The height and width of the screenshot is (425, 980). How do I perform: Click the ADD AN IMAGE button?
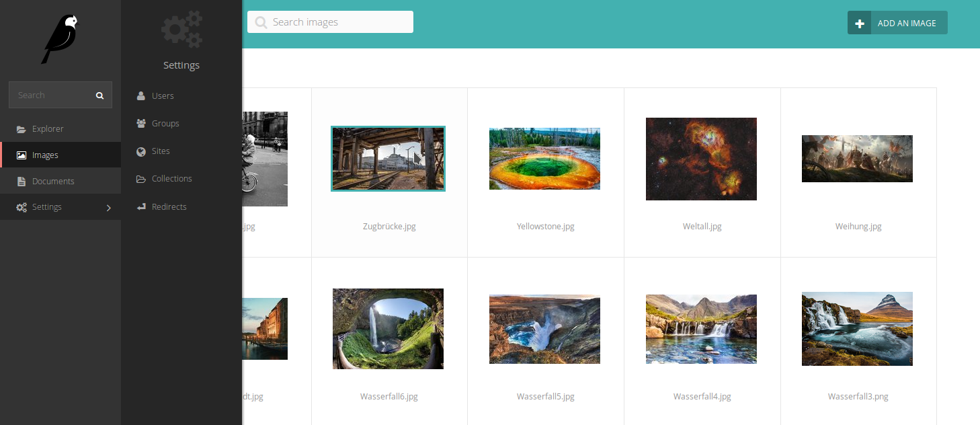[897, 23]
